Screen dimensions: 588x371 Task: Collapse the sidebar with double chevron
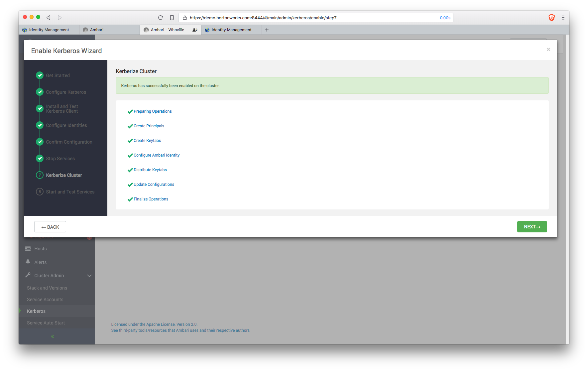tap(53, 336)
